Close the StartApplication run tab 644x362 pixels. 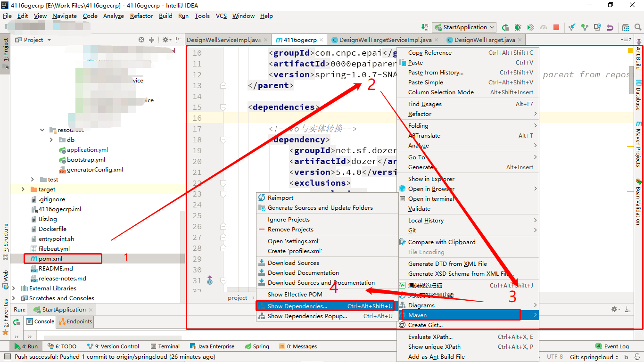click(91, 310)
